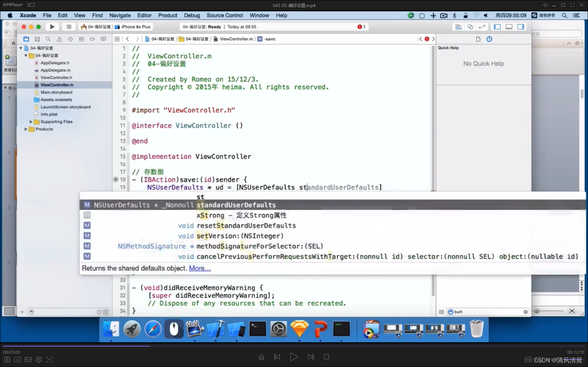Expand the Products group
This screenshot has height=367, width=588.
pyautogui.click(x=26, y=129)
